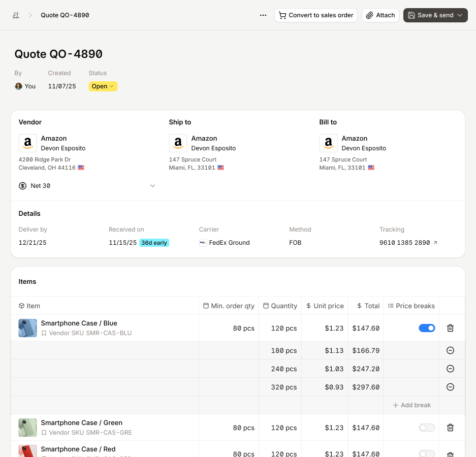Screen dimensions: 476x457
Task: Open the forklift home breadcrumb icon
Action: (x=16, y=15)
